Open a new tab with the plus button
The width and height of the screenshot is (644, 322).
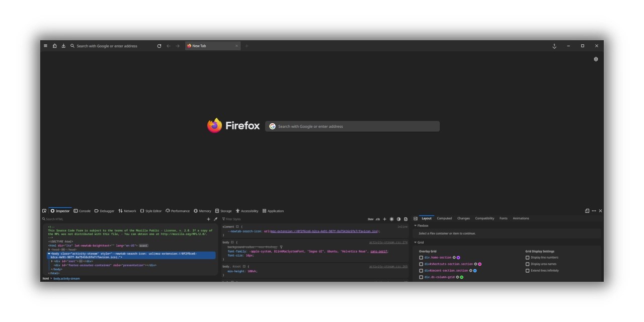pos(247,46)
